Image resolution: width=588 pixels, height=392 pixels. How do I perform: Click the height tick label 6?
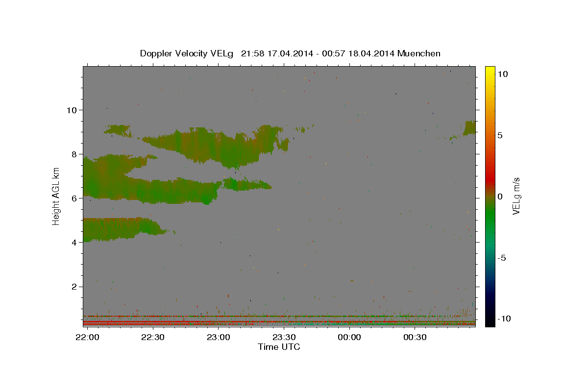74,198
